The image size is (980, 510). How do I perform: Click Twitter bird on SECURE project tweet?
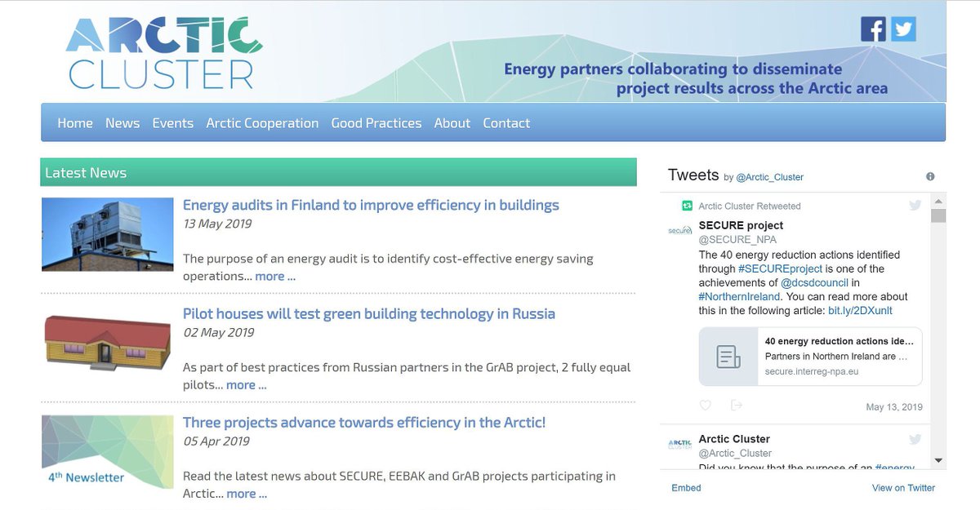[915, 206]
